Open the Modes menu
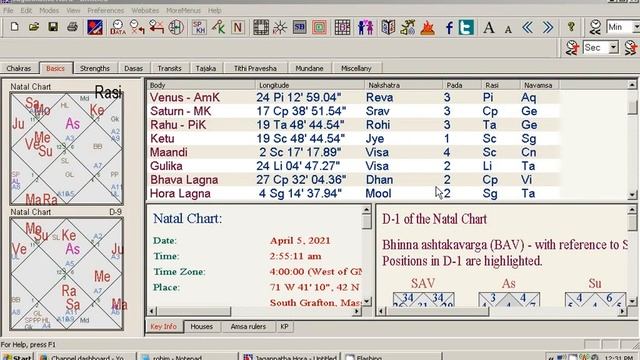 (x=49, y=11)
